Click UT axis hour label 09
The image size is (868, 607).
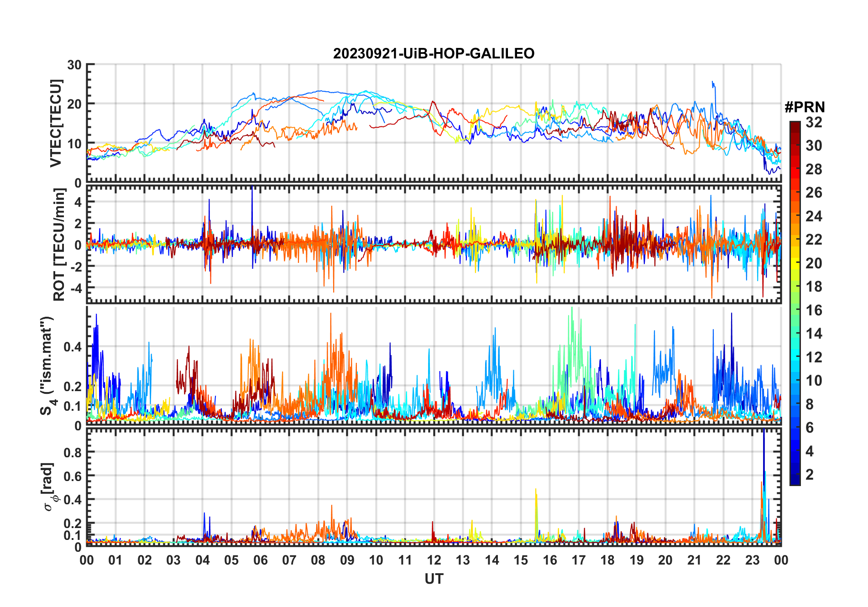point(347,560)
